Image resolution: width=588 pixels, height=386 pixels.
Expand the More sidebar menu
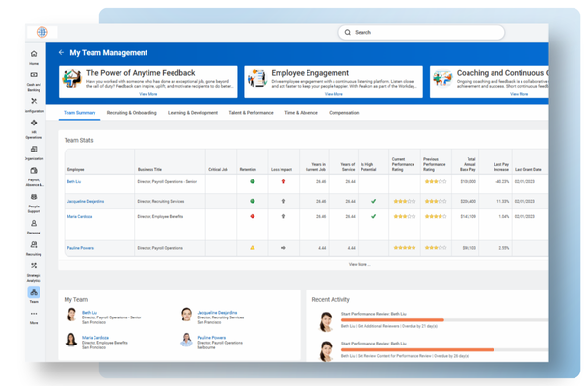[34, 314]
